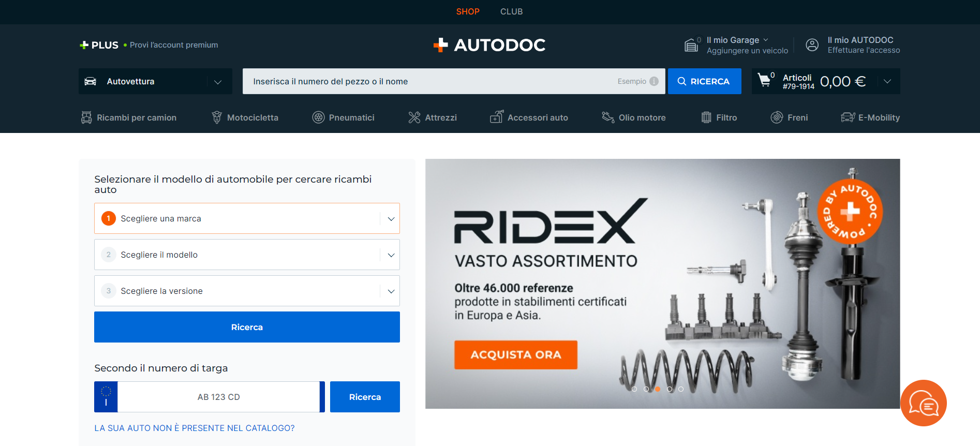Screen dimensions: 980x446
Task: Click the AUTODOC logo
Action: 489,45
